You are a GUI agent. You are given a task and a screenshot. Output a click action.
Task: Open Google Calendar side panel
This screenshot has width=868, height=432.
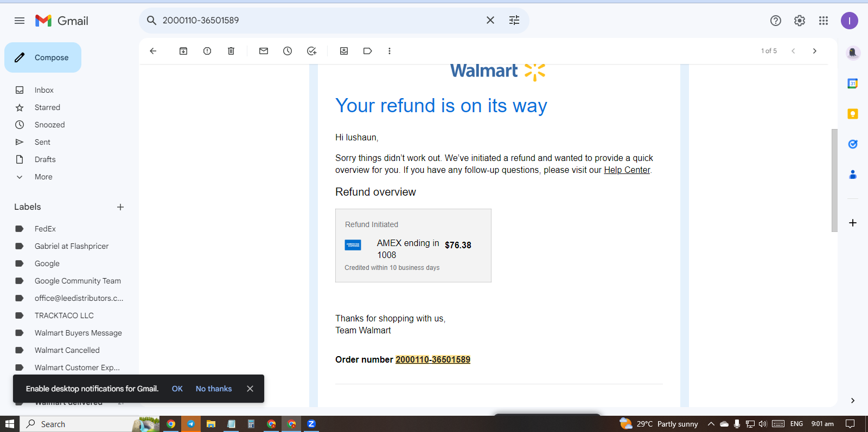[853, 83]
